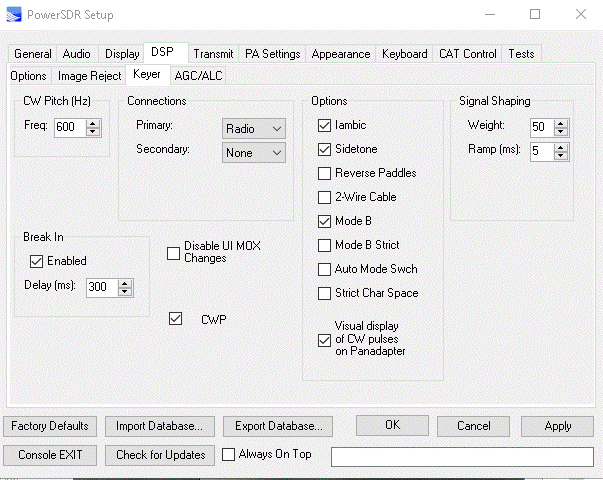Decrease Weight value with down arrow

tap(561, 132)
